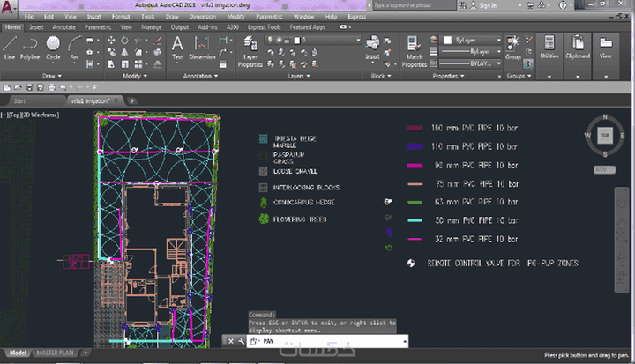Switch to the Express Tools ribbon tab
Viewport: 635px width, 364px height.
[x=264, y=27]
